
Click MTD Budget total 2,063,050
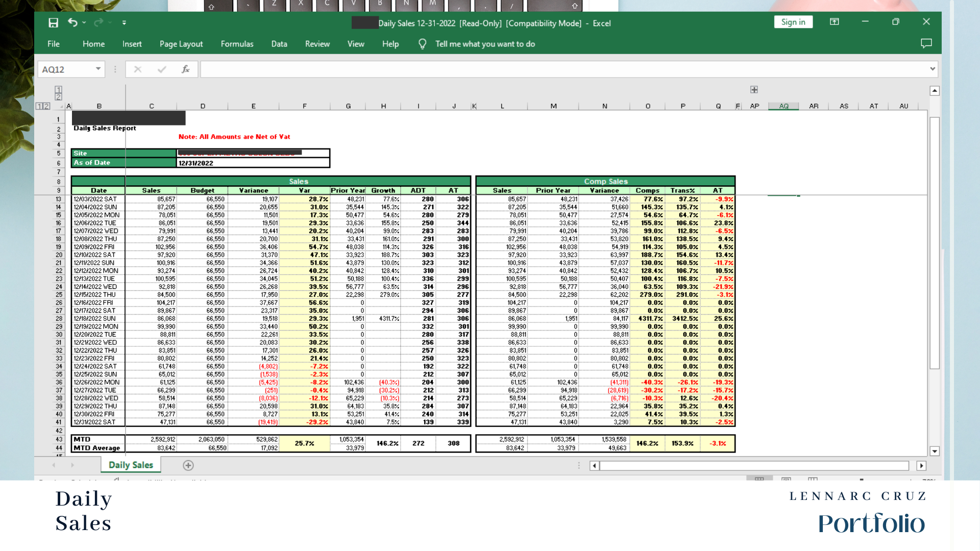(x=202, y=439)
